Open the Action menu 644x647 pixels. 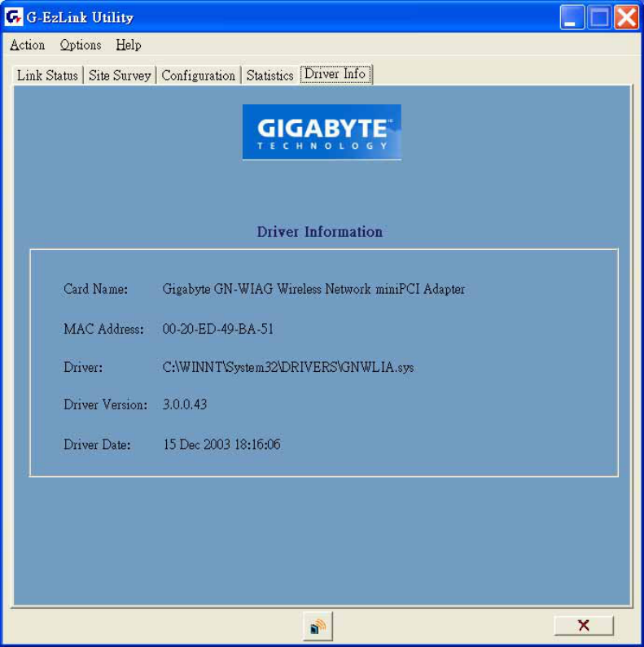pyautogui.click(x=27, y=45)
